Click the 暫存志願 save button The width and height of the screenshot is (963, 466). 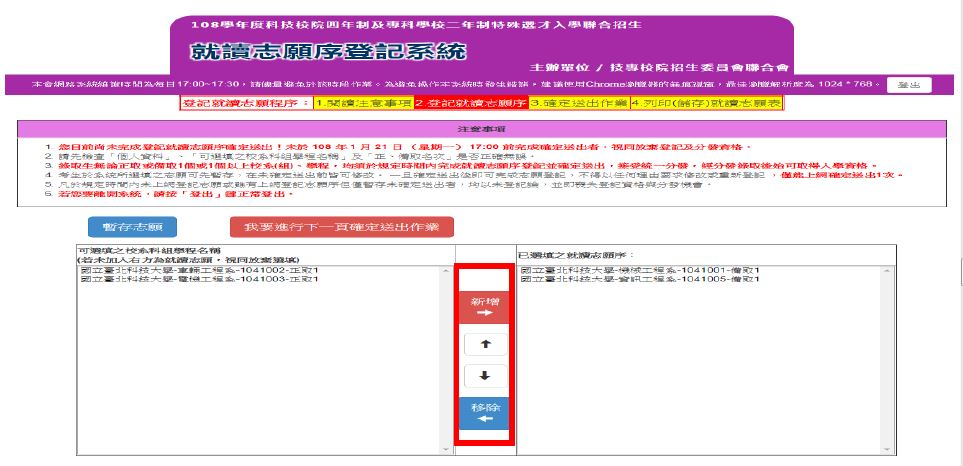132,227
